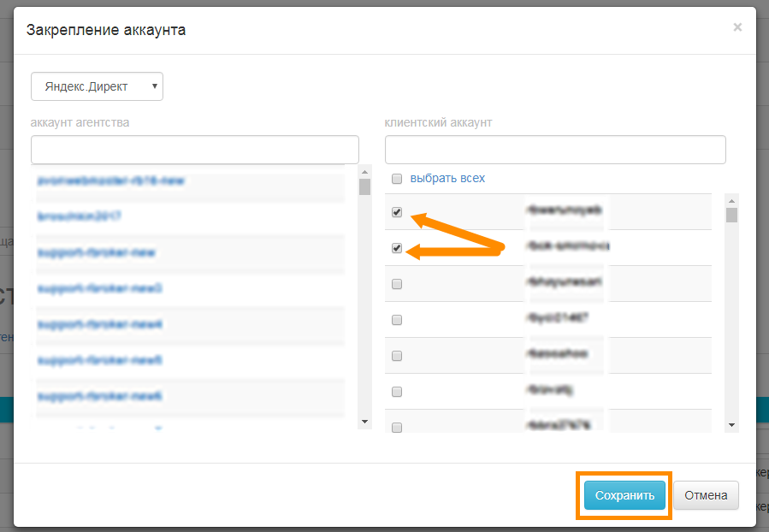Screen dimensions: 769x532
Task: Tick the выбрать всех checkbox
Action: tap(397, 179)
